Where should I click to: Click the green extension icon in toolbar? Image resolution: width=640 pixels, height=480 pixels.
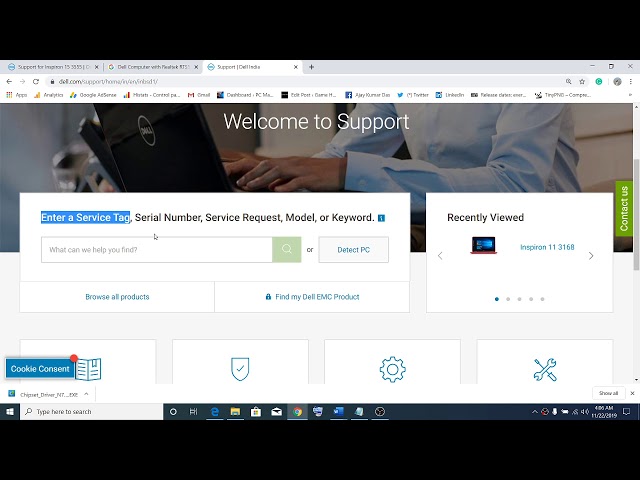coord(599,82)
